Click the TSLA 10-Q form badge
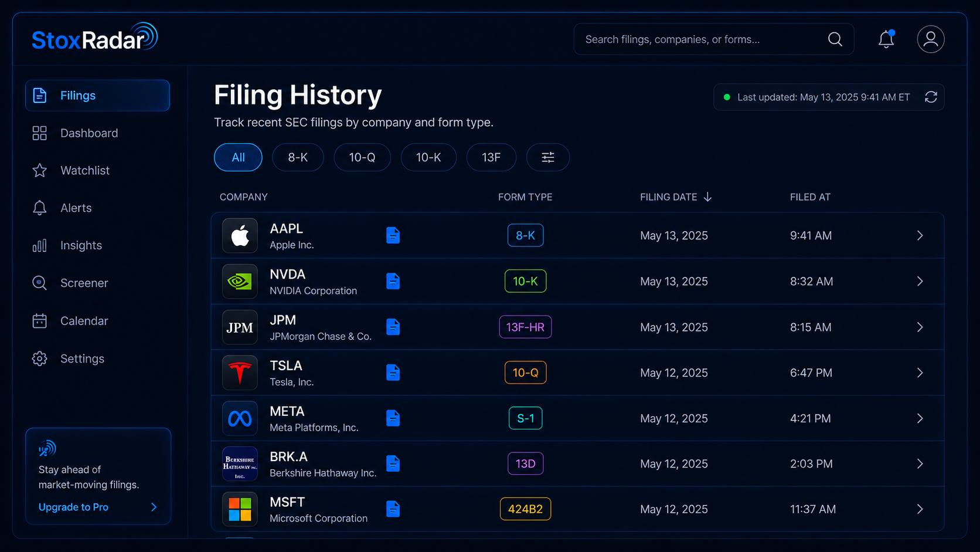Image resolution: width=980 pixels, height=552 pixels. pos(525,372)
